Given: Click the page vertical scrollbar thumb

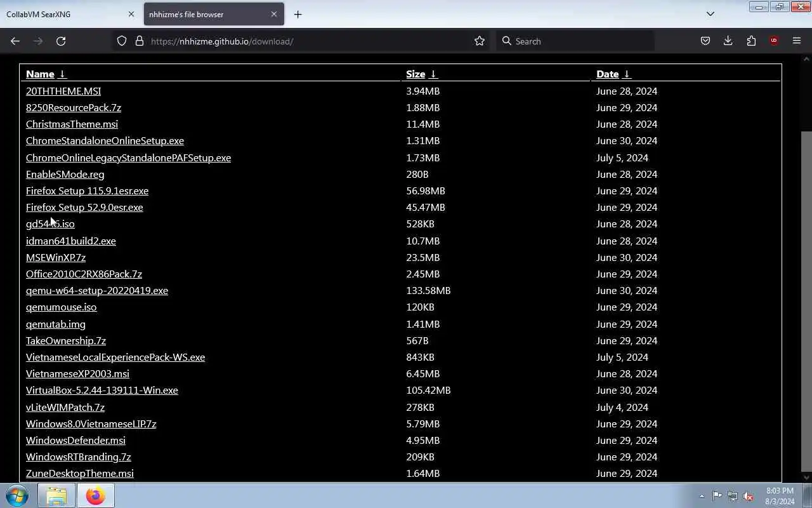Looking at the screenshot, I should 806,301.
